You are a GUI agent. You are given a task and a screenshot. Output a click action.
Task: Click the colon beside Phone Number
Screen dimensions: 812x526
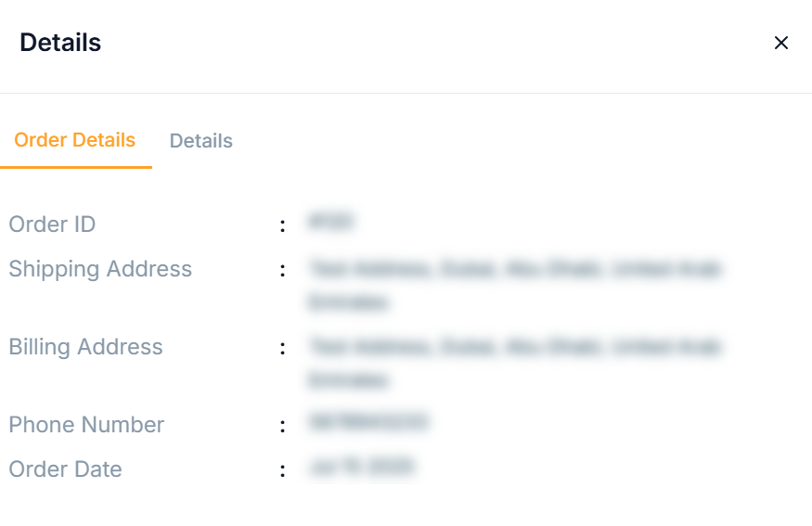(x=282, y=426)
